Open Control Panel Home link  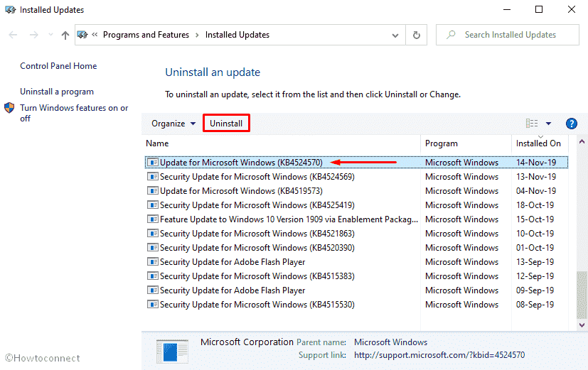pyautogui.click(x=58, y=66)
